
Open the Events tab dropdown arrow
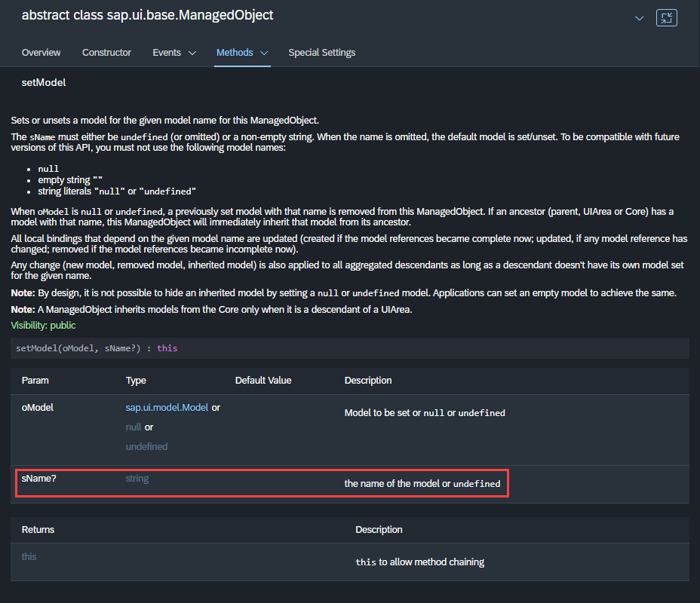click(192, 53)
